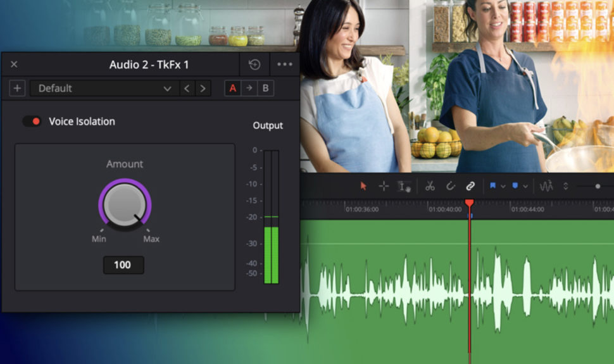Click the blue marker icon
Screen dimensions: 614x364
pos(515,186)
